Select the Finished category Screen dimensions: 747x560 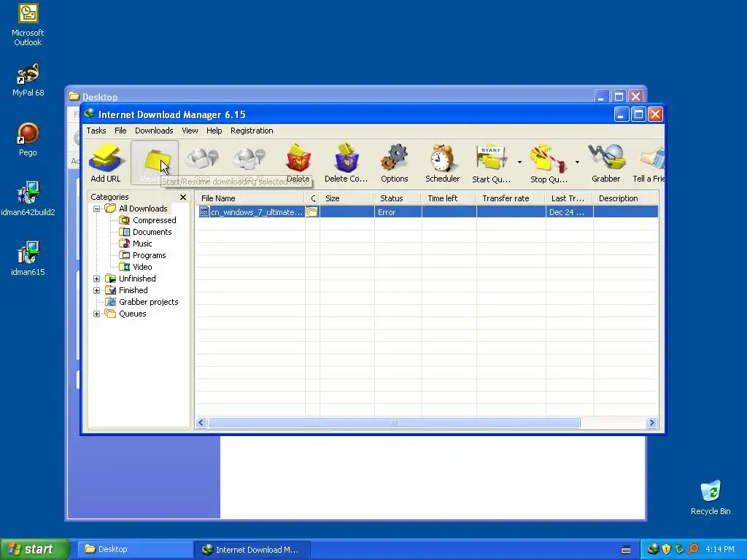pyautogui.click(x=133, y=290)
